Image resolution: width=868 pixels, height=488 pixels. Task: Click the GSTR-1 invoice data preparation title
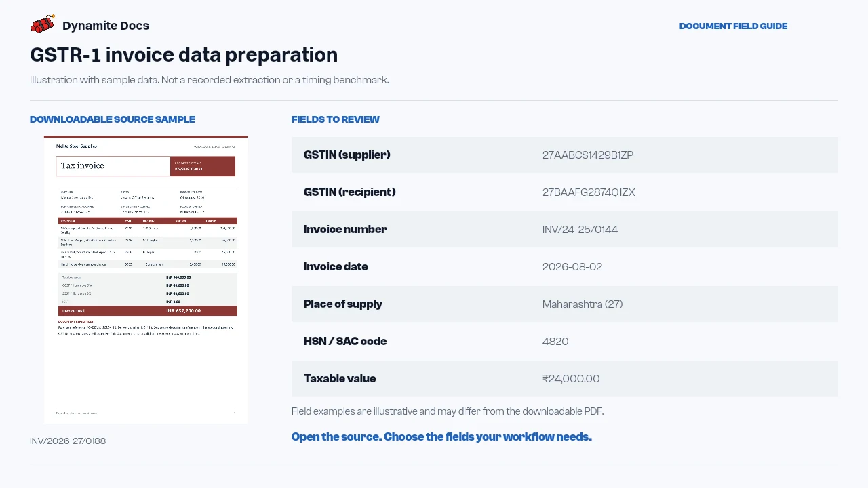click(x=184, y=55)
